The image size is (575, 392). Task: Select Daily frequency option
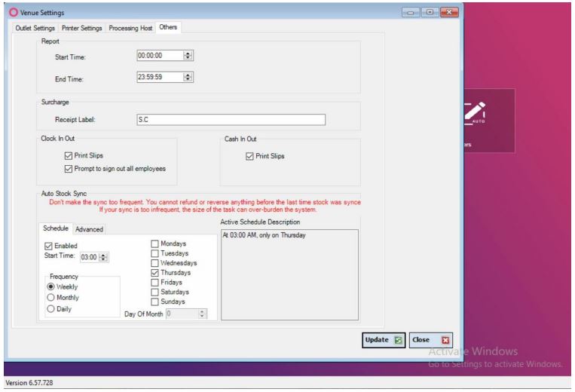click(x=51, y=308)
